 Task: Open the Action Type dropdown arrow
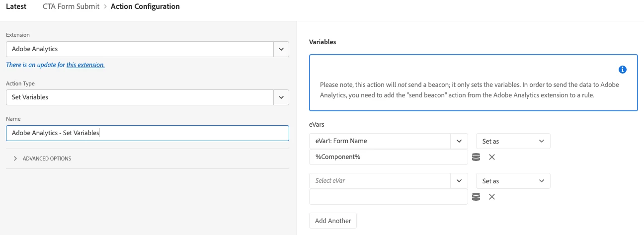(x=281, y=97)
